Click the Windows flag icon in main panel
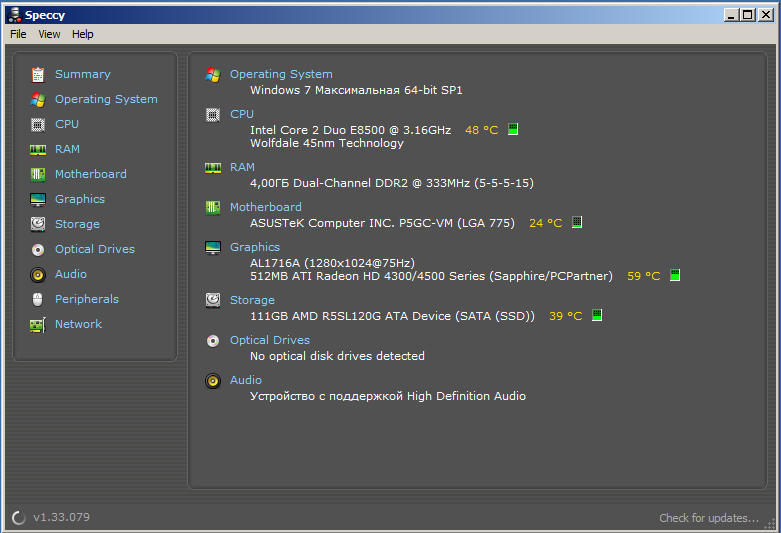 (213, 75)
